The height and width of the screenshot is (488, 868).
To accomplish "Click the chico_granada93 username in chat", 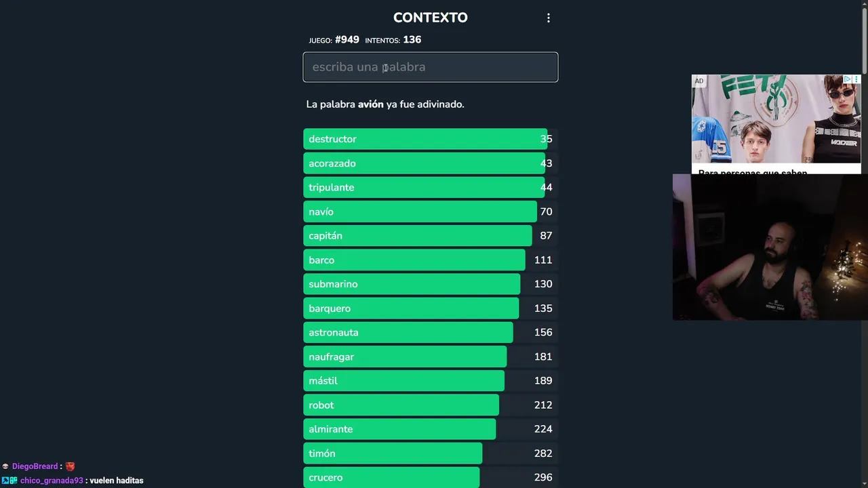I will [x=52, y=481].
